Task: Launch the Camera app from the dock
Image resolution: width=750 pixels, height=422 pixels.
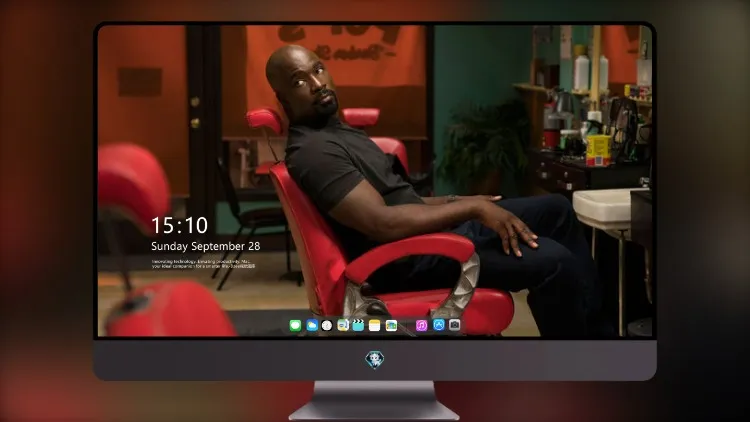Action: point(454,325)
